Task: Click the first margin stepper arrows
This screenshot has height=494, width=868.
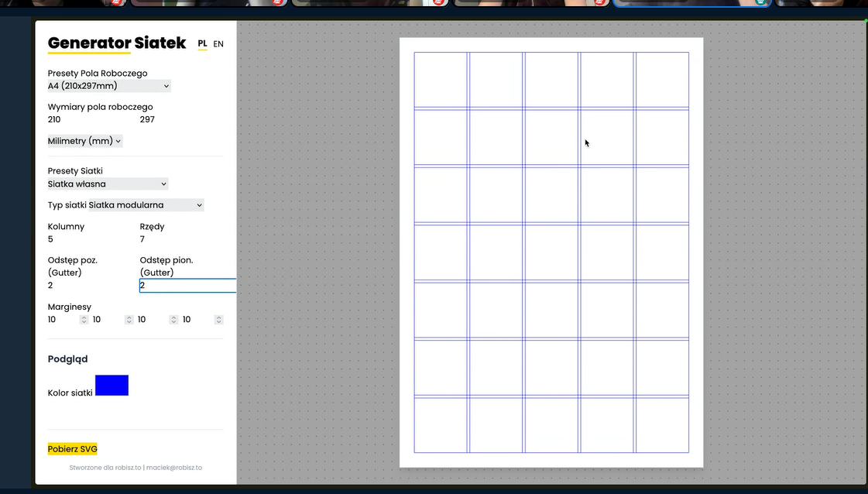Action: (84, 320)
